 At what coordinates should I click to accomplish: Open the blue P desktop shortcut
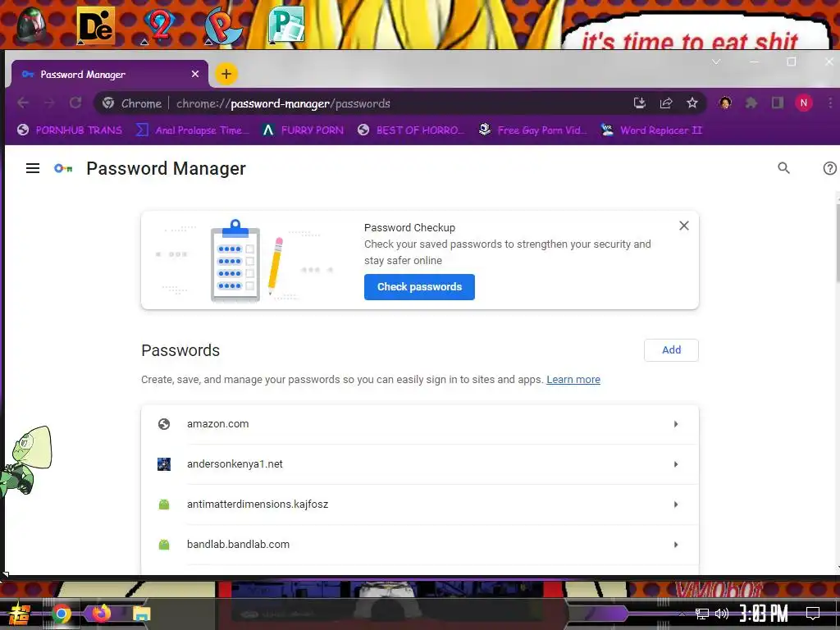click(223, 25)
